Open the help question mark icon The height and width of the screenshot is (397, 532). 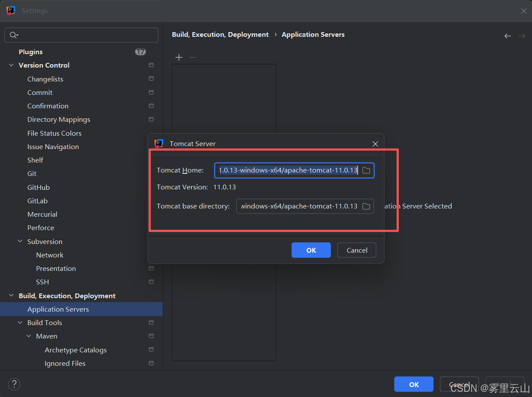click(14, 384)
